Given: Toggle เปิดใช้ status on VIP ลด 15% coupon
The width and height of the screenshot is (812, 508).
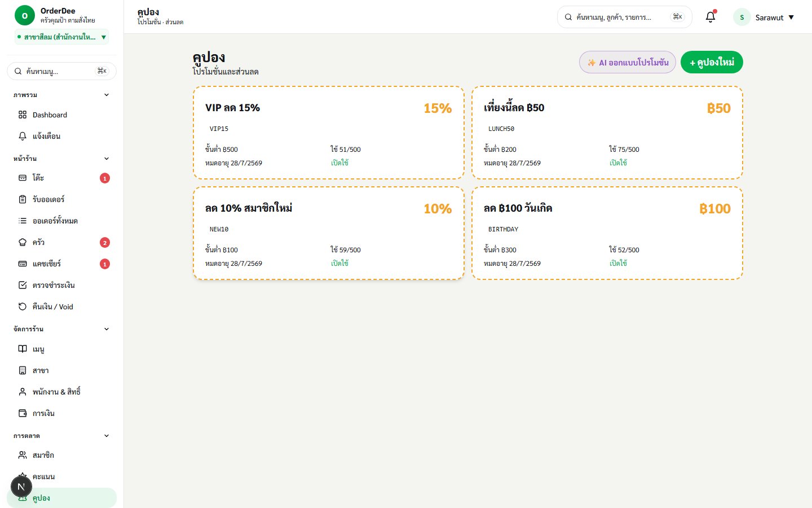Looking at the screenshot, I should (339, 163).
